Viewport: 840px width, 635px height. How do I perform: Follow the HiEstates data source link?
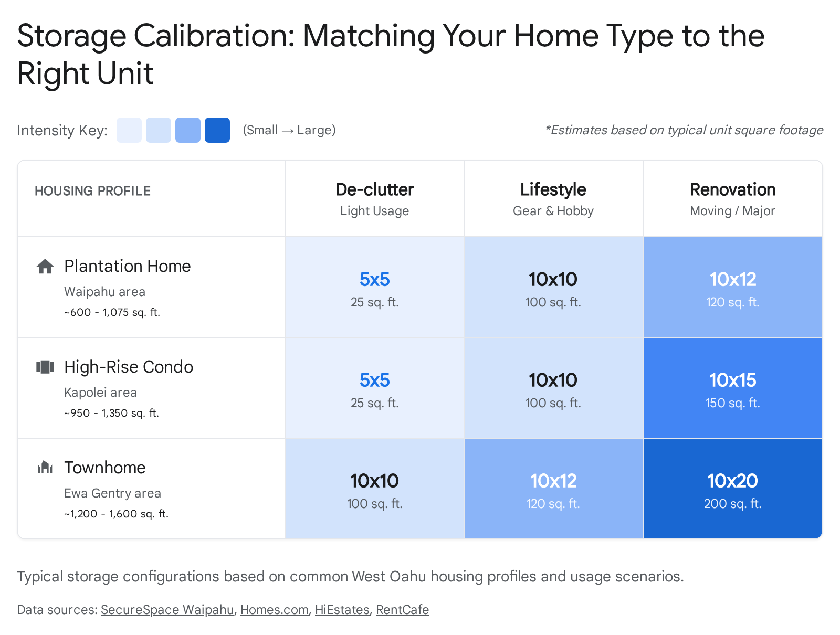342,610
